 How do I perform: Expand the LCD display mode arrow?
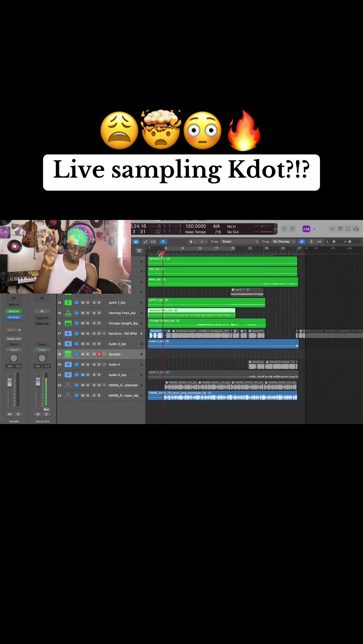pos(275,229)
